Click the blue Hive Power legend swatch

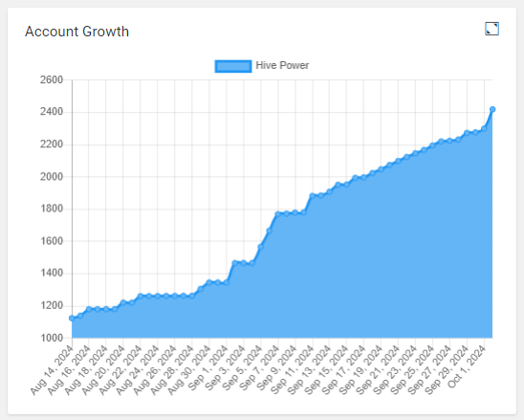(233, 66)
